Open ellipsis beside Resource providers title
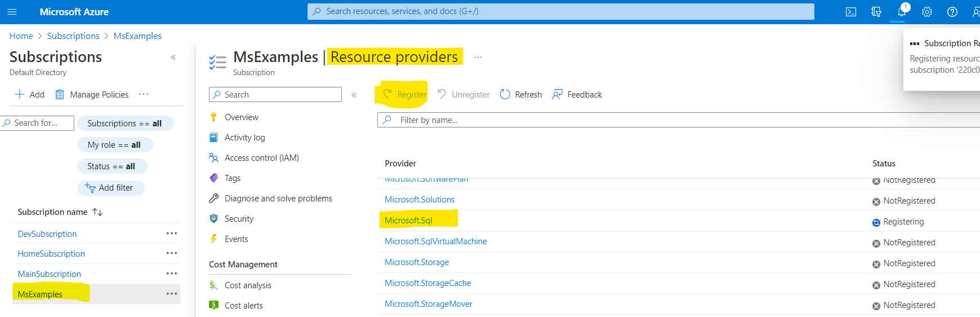 [x=478, y=57]
